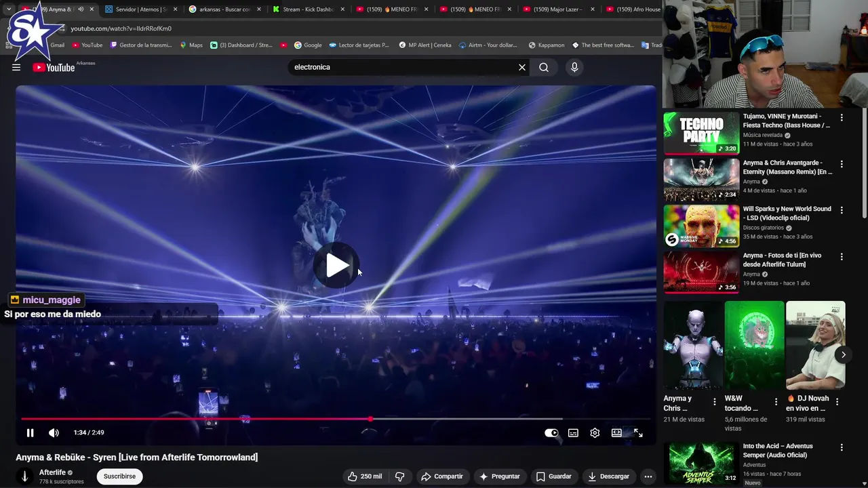Pause the video with pause button
This screenshot has width=868, height=488.
(30, 432)
